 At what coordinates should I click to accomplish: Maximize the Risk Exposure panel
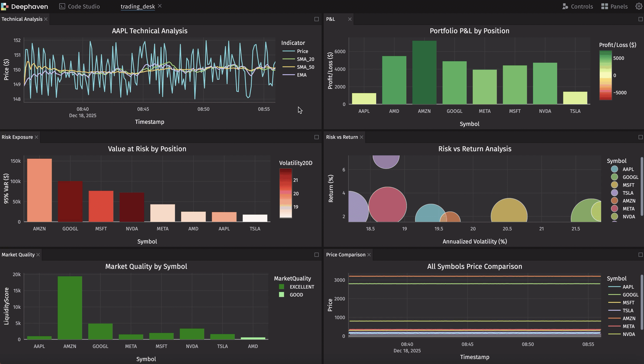pos(316,137)
